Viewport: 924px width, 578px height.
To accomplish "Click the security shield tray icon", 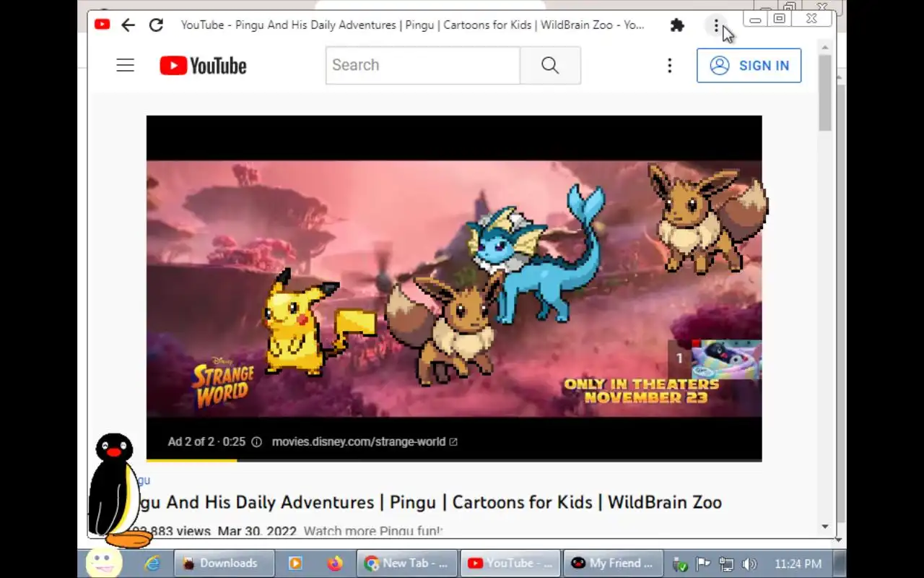I will coord(679,564).
